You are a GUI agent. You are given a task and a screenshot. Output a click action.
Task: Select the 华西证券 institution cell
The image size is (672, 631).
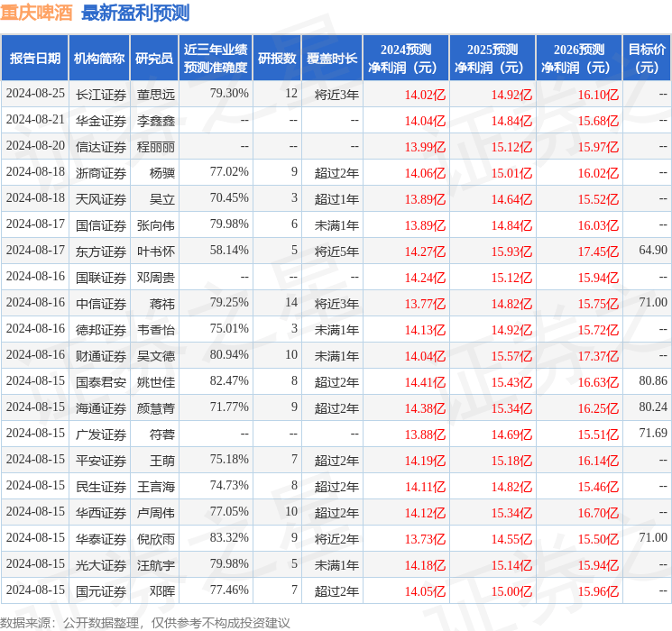(101, 513)
